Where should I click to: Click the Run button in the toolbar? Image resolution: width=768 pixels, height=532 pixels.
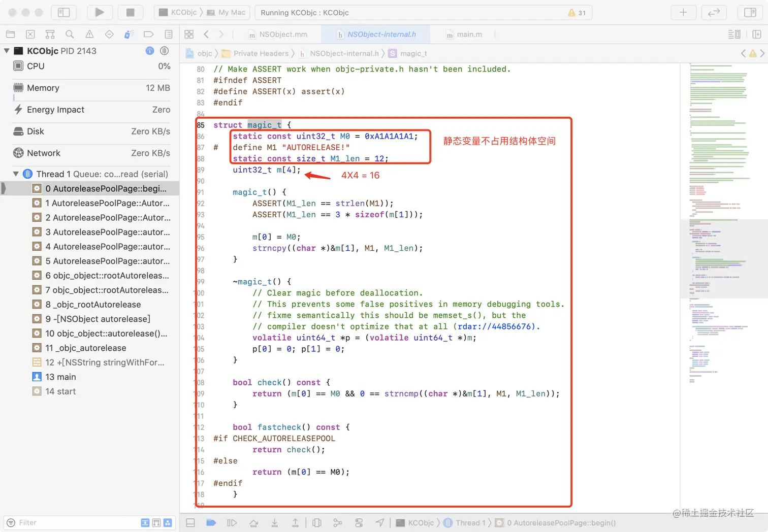100,12
